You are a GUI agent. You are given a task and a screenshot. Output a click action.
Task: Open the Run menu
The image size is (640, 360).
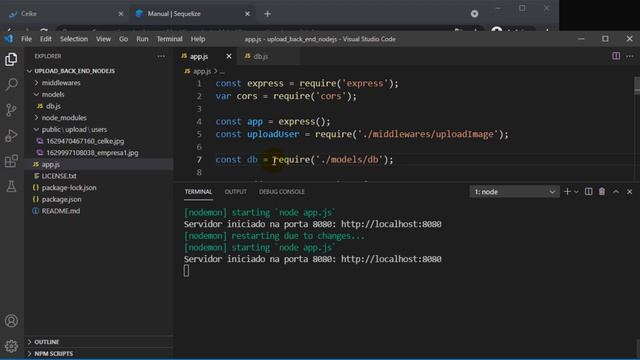click(142, 39)
